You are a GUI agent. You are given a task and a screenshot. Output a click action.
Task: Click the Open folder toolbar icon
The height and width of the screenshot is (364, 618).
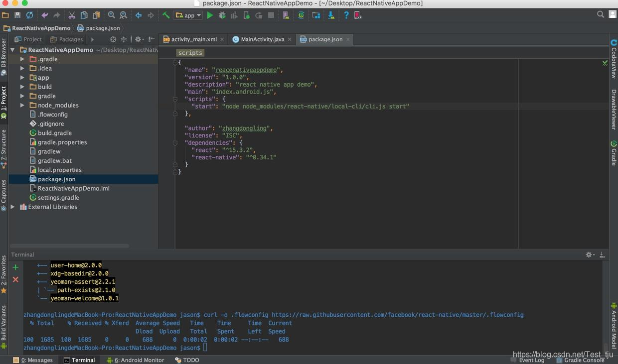(5, 15)
